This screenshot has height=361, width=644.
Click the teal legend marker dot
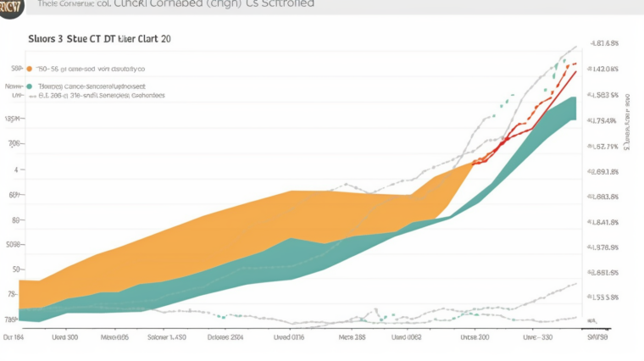[x=30, y=86]
